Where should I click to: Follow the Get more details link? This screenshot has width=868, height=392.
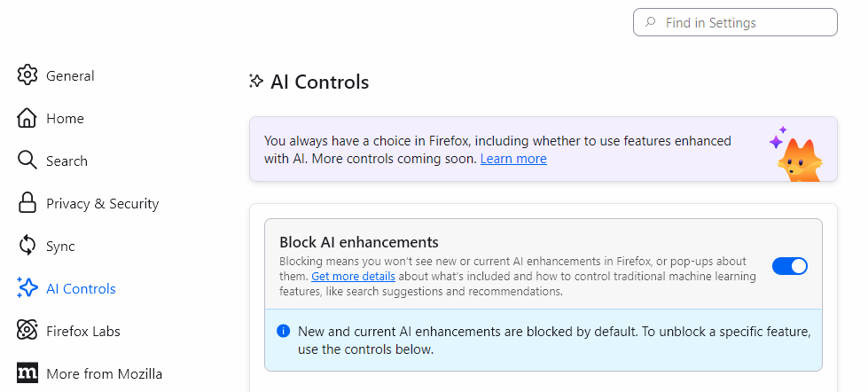point(353,276)
